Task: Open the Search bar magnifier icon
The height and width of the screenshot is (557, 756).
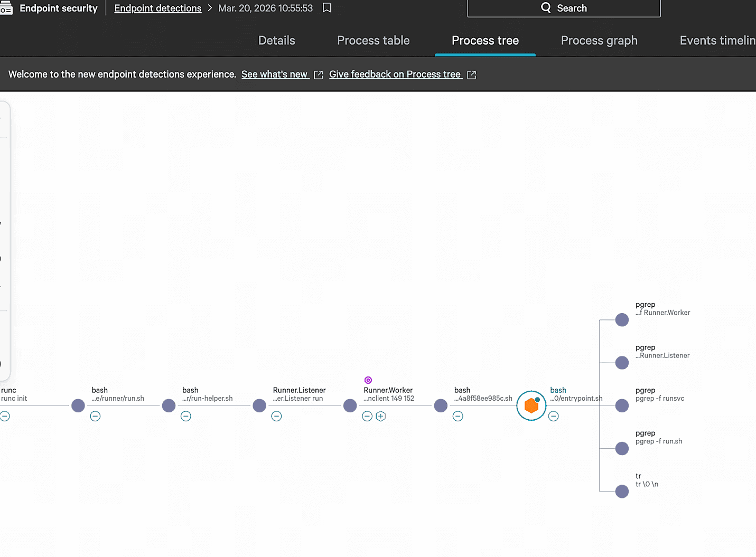Action: [x=546, y=8]
